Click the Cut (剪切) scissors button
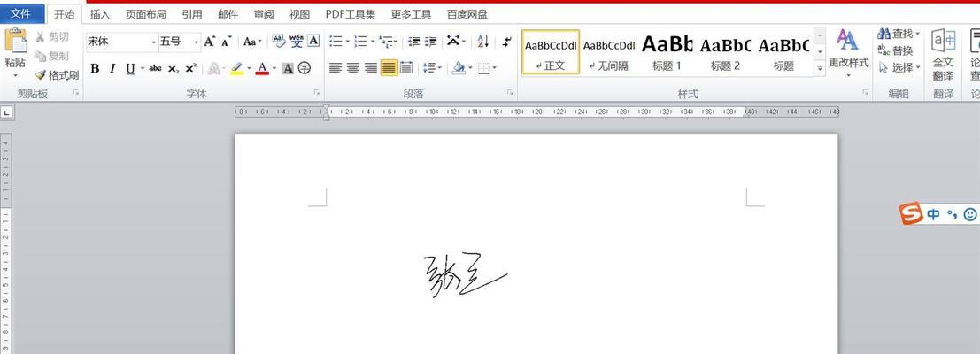The image size is (980, 354). [52, 37]
